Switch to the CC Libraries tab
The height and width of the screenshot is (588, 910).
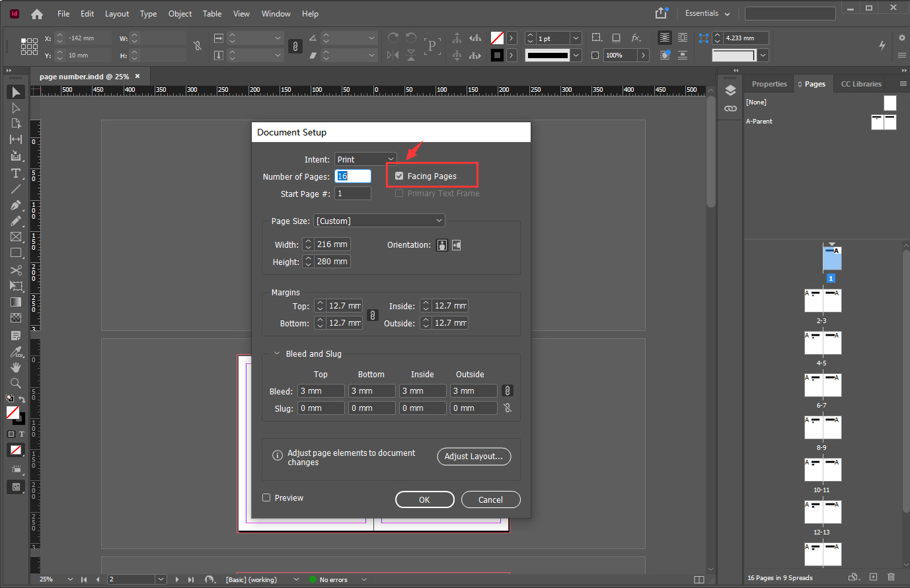(861, 84)
